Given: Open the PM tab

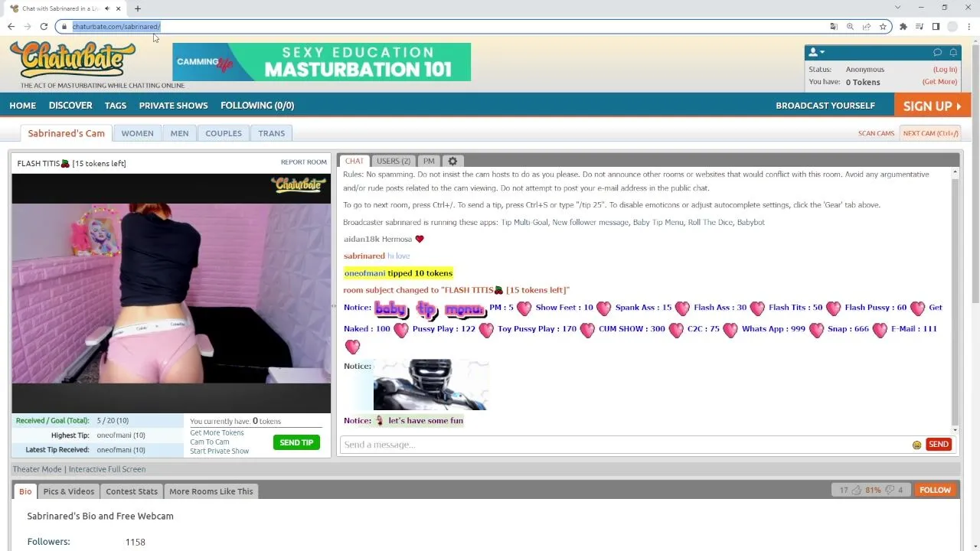Looking at the screenshot, I should point(429,161).
